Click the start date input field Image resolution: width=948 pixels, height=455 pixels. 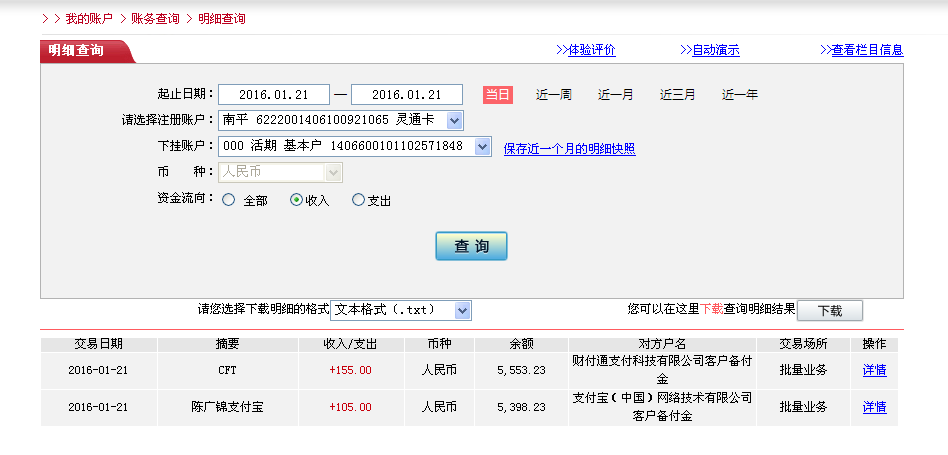coord(274,95)
